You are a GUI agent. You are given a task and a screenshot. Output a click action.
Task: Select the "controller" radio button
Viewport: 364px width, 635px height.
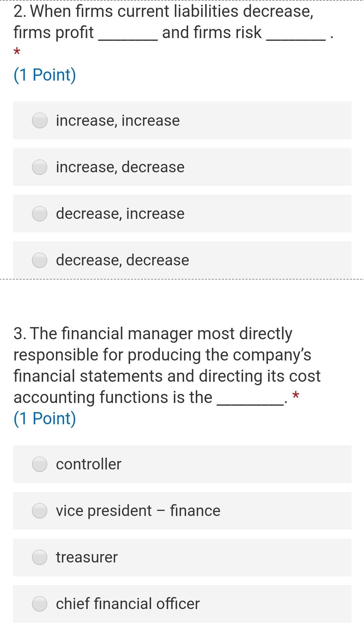pyautogui.click(x=39, y=464)
